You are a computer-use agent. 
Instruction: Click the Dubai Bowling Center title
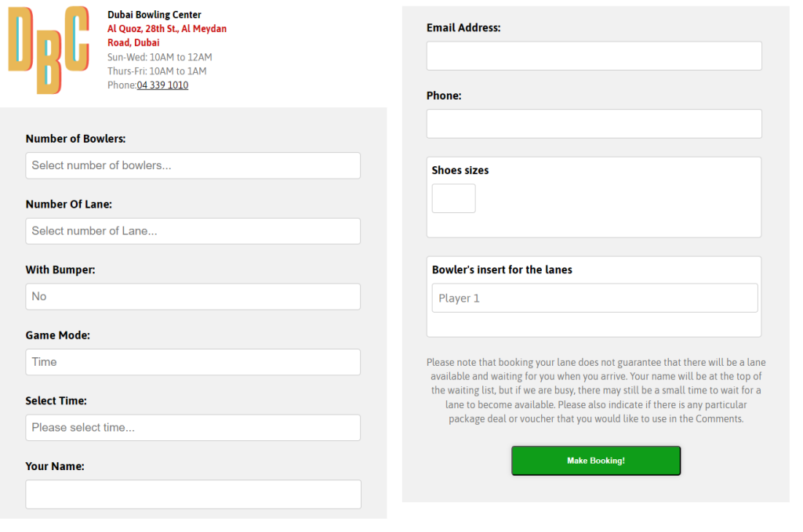(154, 15)
